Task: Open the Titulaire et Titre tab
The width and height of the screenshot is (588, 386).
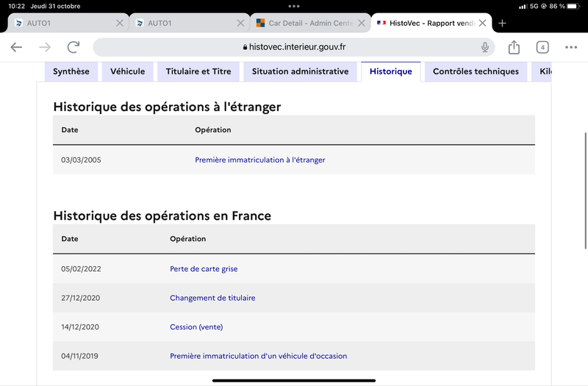Action: 198,71
